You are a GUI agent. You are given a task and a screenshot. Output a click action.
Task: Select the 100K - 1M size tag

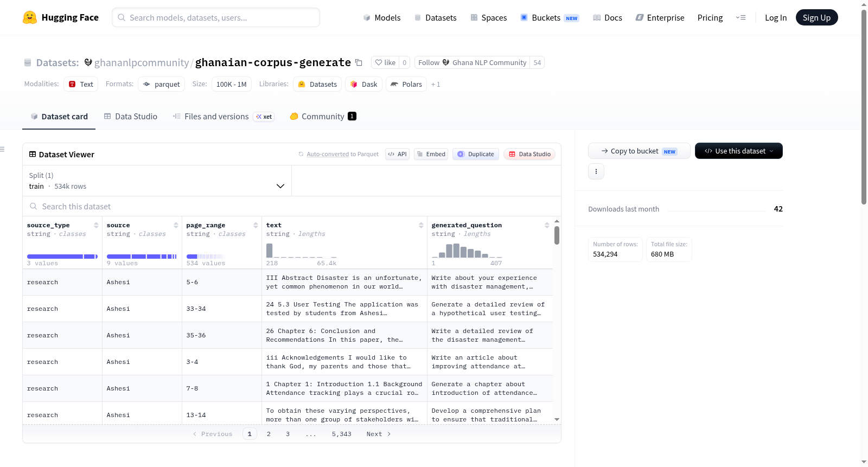[232, 84]
